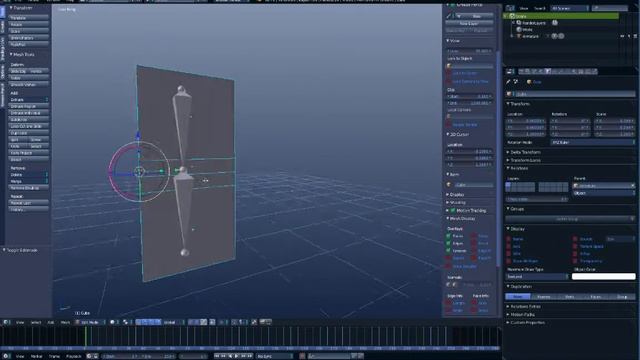Image resolution: width=640 pixels, height=360 pixels.
Task: Open Marker menu in timeline header
Action: pos(36,356)
